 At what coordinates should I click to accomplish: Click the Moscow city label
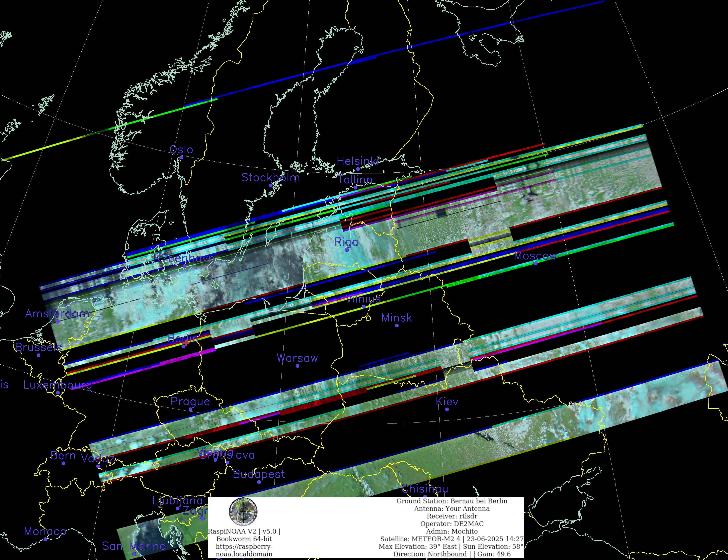[x=535, y=256]
